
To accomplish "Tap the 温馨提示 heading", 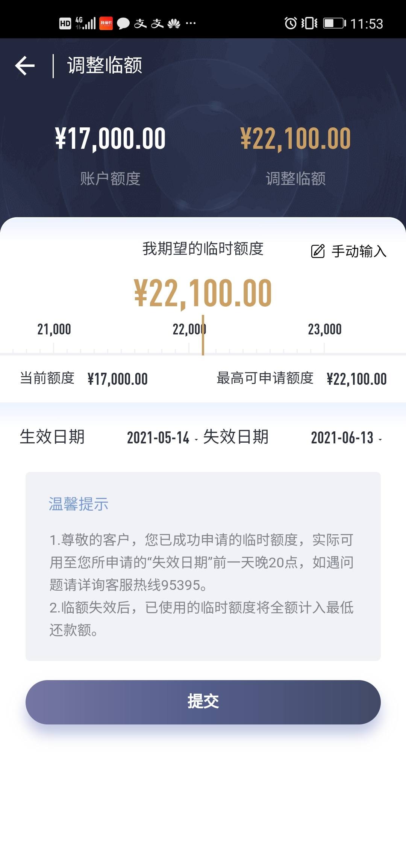I will coord(79,504).
